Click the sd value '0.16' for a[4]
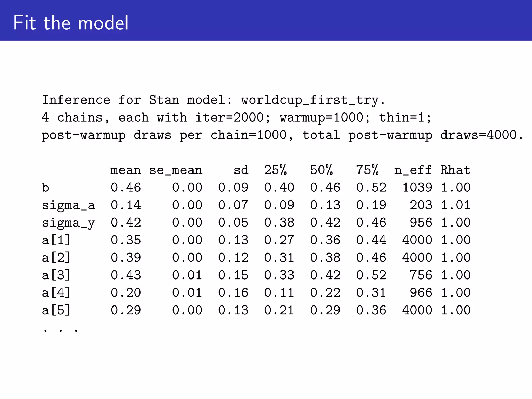Screen dimensions: 532x399 [233, 293]
